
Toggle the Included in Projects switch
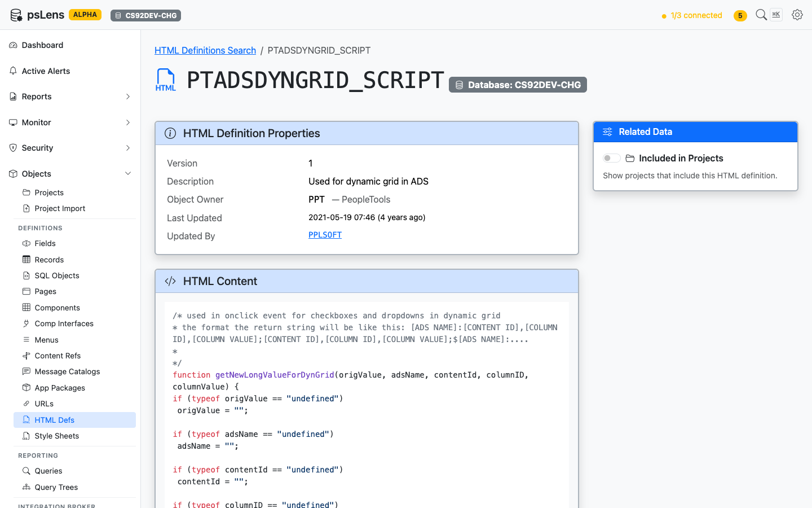click(611, 158)
